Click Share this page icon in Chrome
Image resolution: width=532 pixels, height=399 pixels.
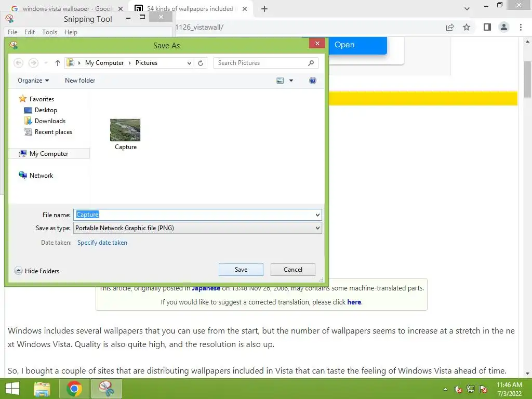450,27
